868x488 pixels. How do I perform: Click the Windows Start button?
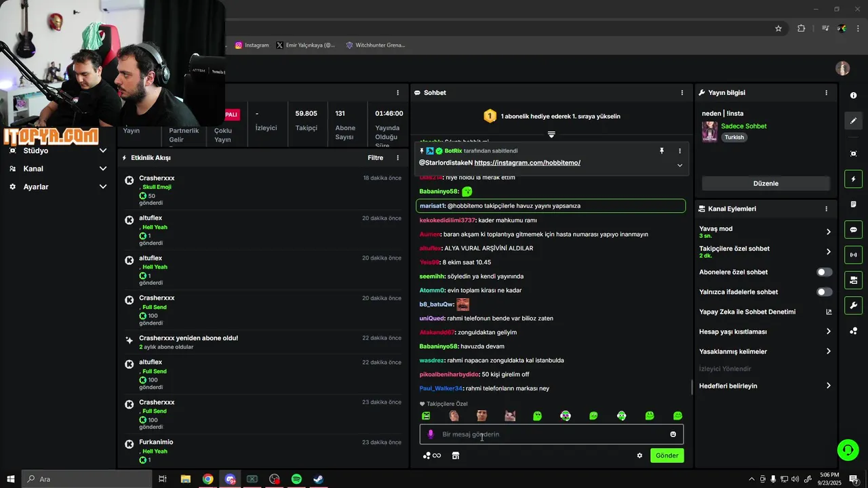click(10, 479)
